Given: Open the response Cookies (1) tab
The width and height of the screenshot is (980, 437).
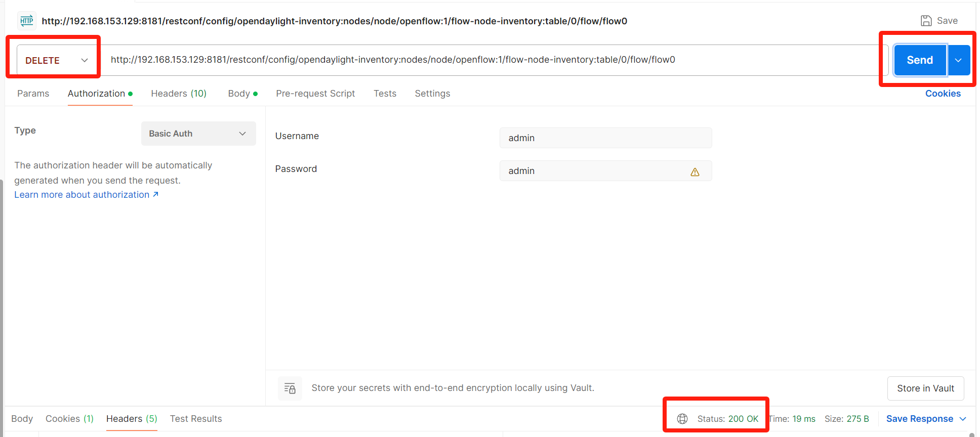Looking at the screenshot, I should click(69, 419).
